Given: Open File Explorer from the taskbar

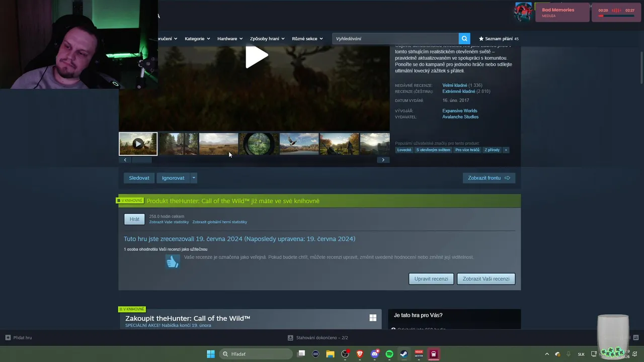Looking at the screenshot, I should (x=330, y=354).
